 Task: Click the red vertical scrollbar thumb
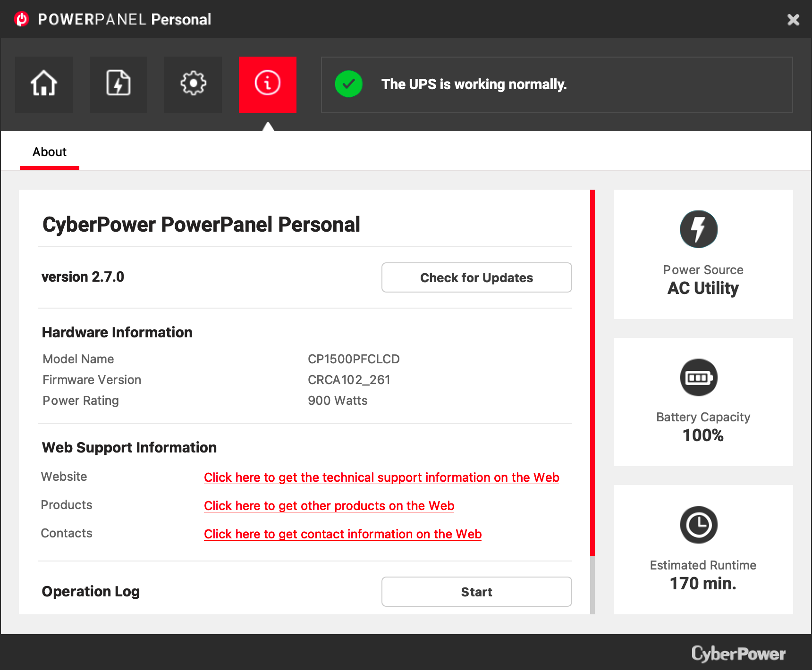click(x=592, y=373)
